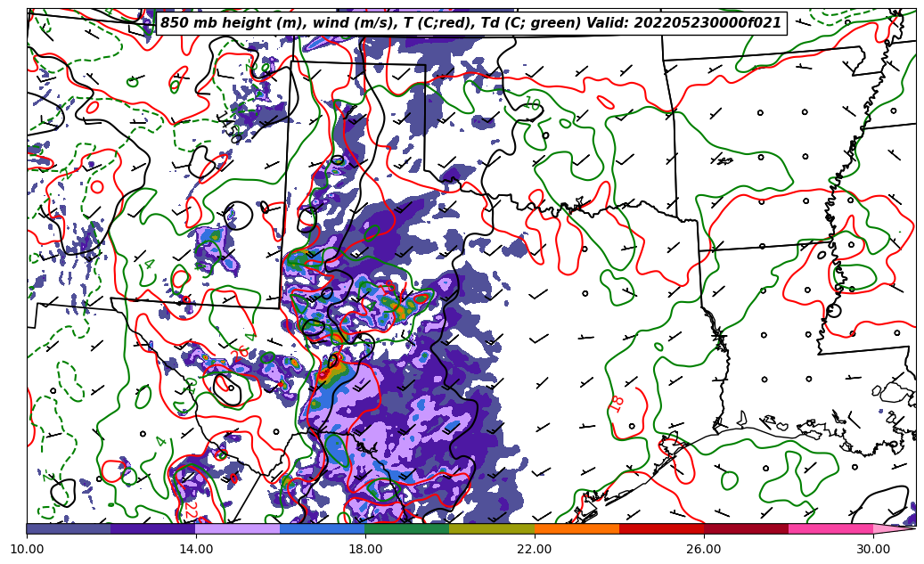924x564 pixels.
Task: Select the dark purple 12–14 colorbar segment
Action: click(153, 528)
